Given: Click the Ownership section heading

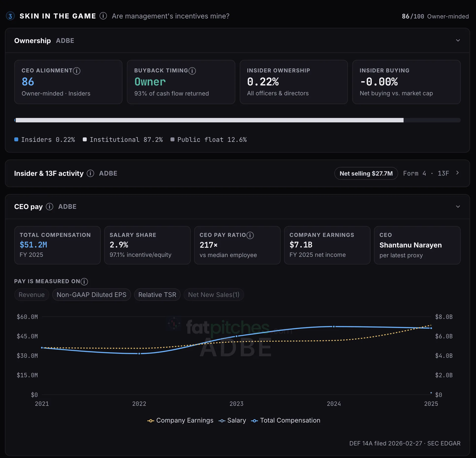Looking at the screenshot, I should (33, 41).
